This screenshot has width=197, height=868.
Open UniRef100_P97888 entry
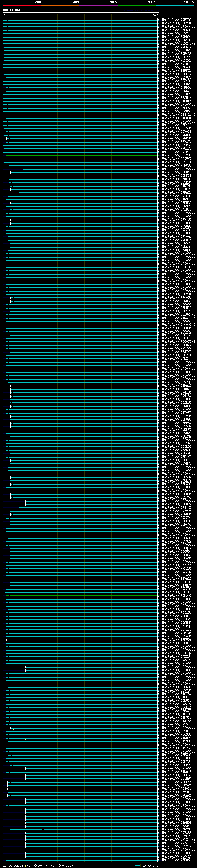tap(177, 833)
